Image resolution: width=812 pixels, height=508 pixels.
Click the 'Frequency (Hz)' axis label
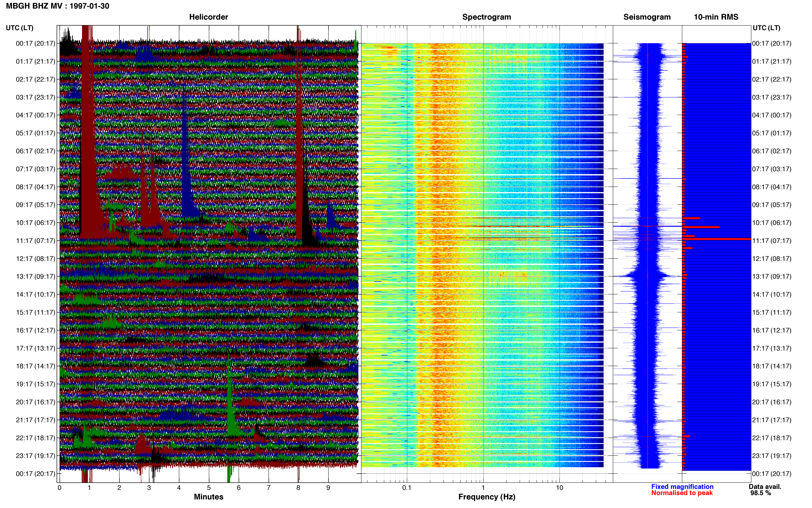click(x=487, y=497)
